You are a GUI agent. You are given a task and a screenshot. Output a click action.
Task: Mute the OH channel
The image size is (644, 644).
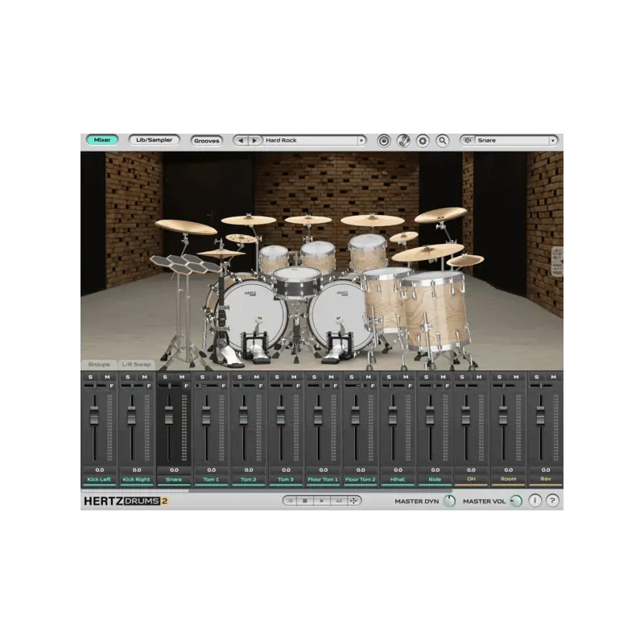pos(479,377)
